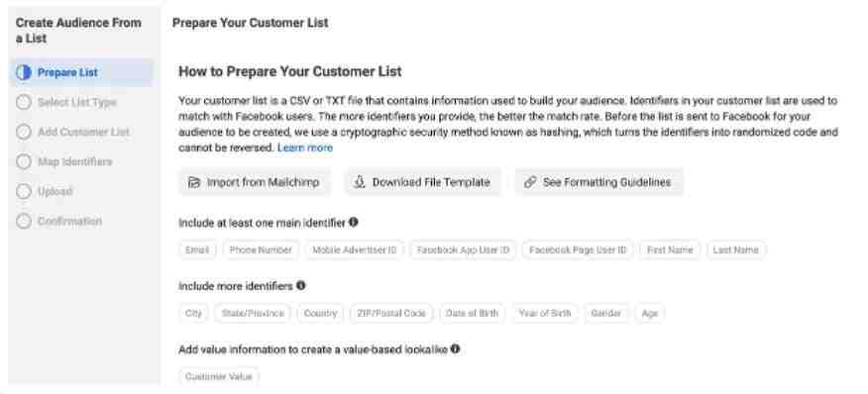Click the download arrow icon for File Template
868x394 pixels.
[360, 182]
